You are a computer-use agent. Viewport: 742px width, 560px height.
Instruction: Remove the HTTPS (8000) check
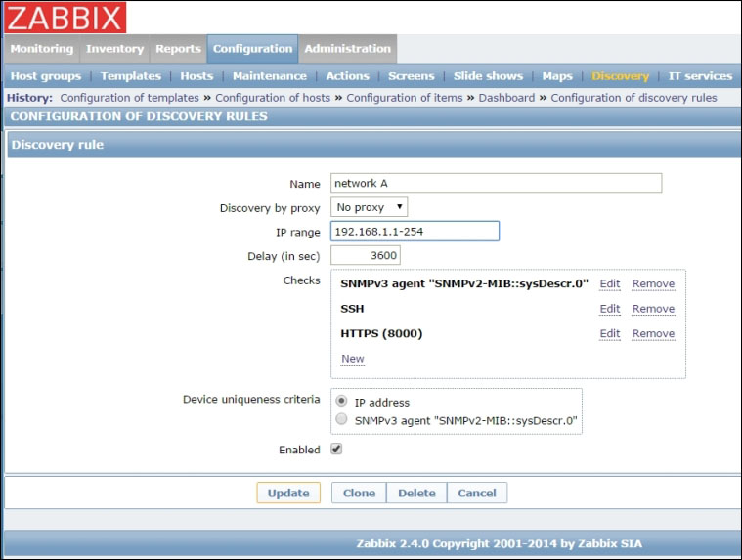(653, 334)
